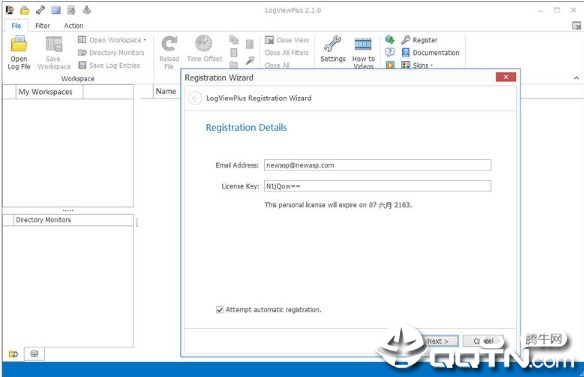Click the license expiry message text
The width and height of the screenshot is (584, 377).
(338, 205)
